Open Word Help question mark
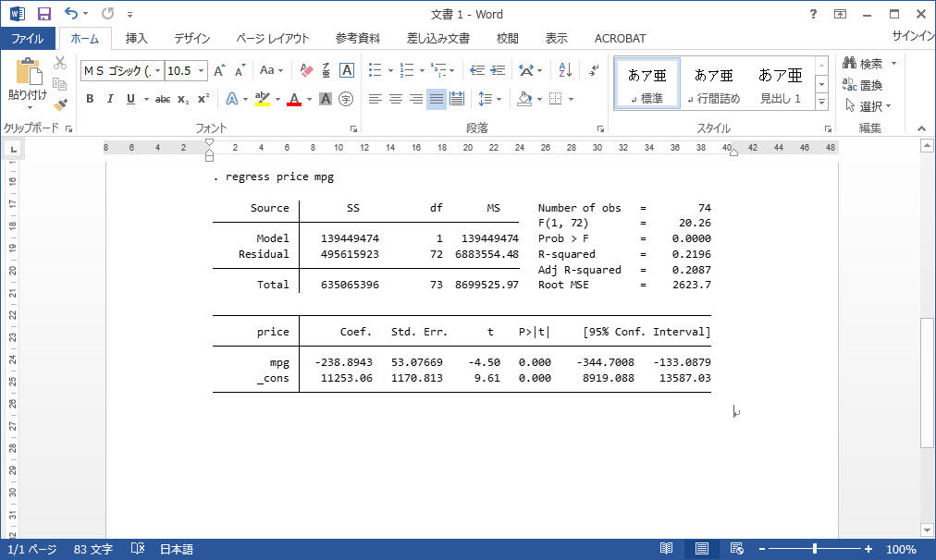Viewport: 936px width, 560px height. 813,14
